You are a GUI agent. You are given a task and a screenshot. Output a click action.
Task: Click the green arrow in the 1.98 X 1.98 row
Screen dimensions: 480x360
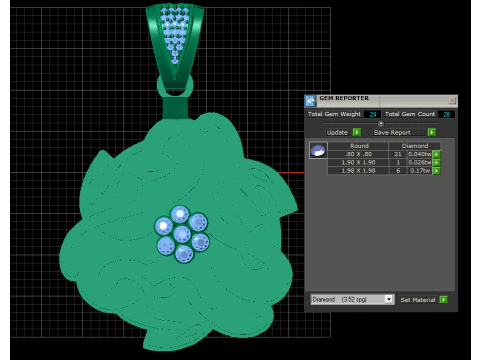[436, 171]
